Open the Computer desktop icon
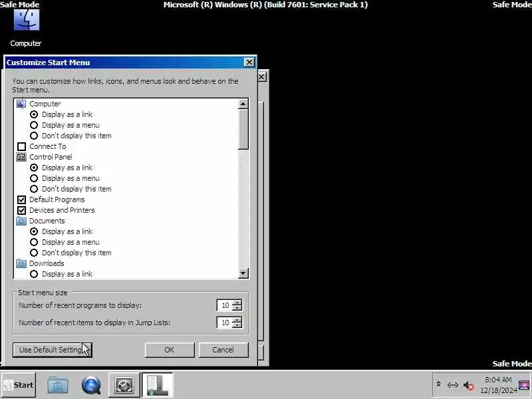This screenshot has width=532, height=399. (x=26, y=28)
